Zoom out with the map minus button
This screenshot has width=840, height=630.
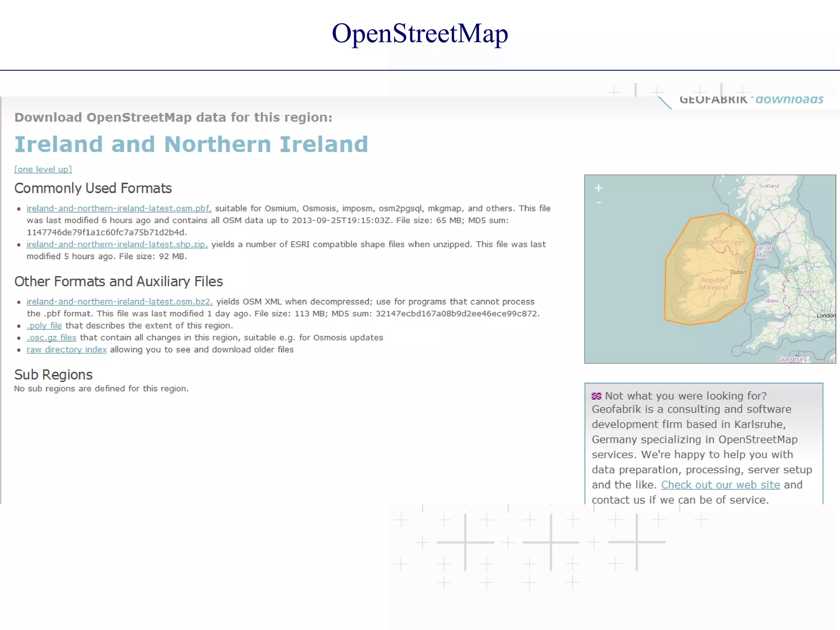click(599, 203)
